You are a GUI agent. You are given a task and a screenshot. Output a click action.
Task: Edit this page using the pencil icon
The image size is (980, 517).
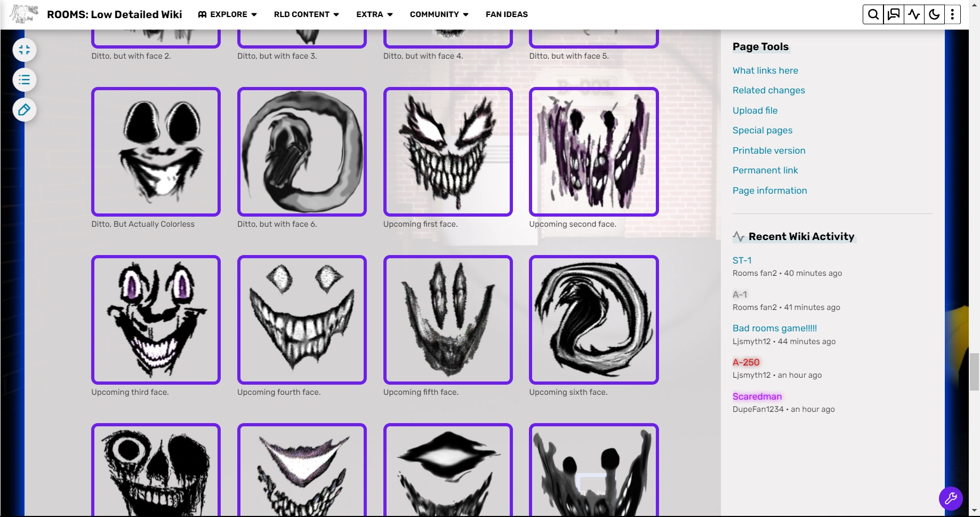(24, 110)
